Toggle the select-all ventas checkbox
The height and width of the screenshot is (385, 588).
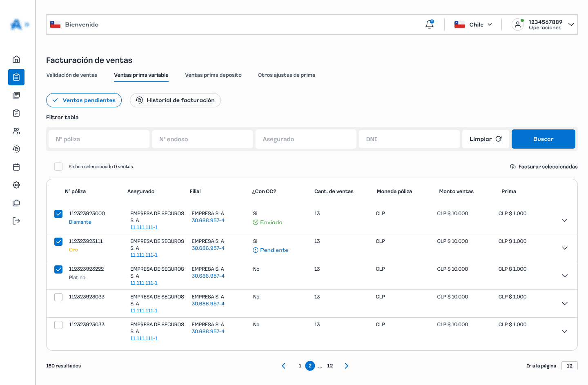[x=58, y=167]
